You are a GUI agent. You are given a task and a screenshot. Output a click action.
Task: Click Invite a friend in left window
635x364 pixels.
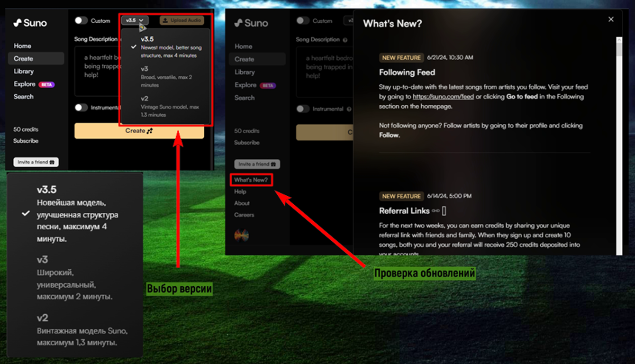click(x=36, y=162)
